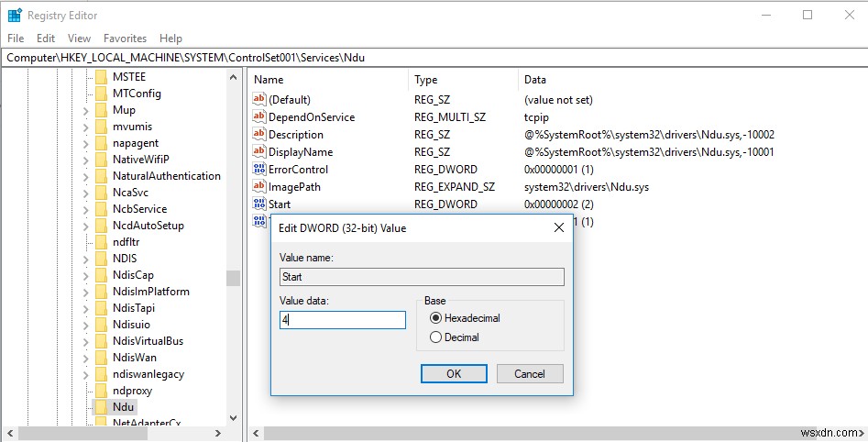Image resolution: width=868 pixels, height=442 pixels.
Task: Expand the NcbService tree node
Action: 86,210
